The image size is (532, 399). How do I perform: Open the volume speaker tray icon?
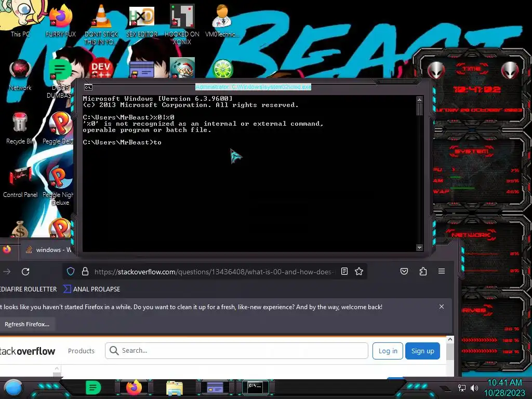pos(474,388)
